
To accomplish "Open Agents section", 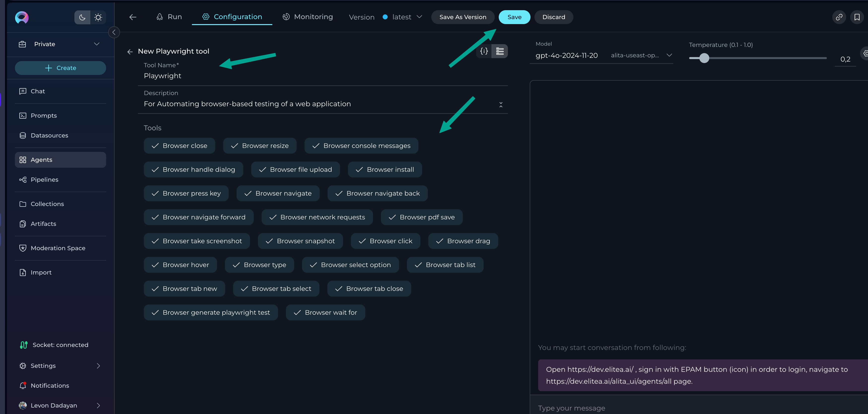I will pyautogui.click(x=60, y=160).
